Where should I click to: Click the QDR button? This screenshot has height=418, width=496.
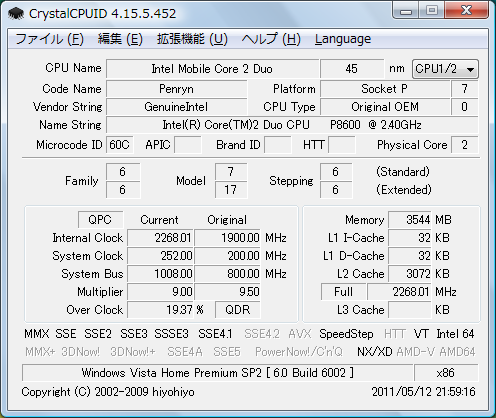[x=238, y=310]
